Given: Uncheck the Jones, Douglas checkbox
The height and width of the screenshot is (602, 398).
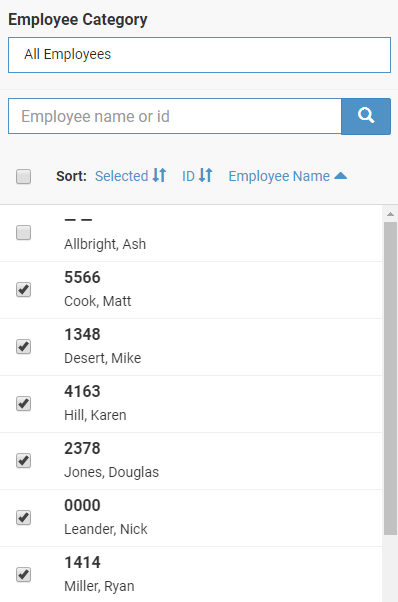Looking at the screenshot, I should pos(23,460).
